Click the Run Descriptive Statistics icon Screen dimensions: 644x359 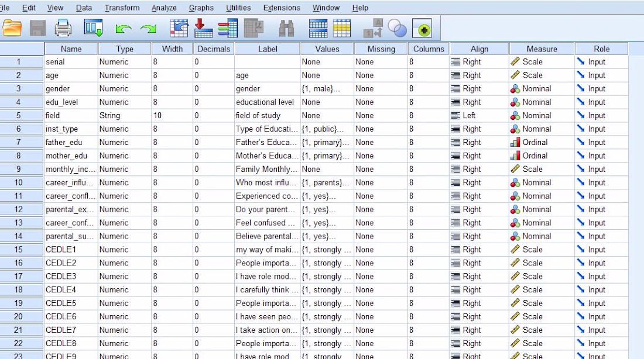pos(254,28)
